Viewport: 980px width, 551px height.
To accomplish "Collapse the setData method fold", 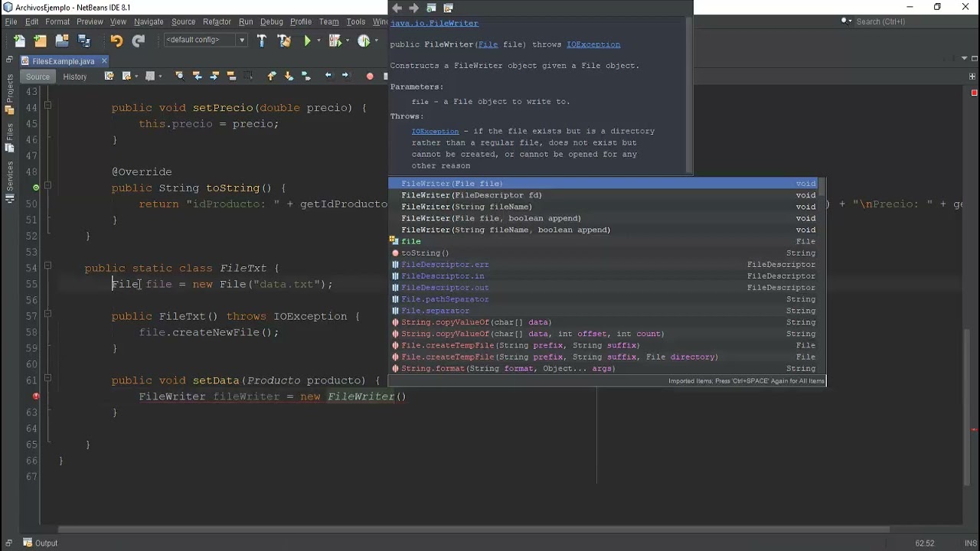I will click(47, 380).
